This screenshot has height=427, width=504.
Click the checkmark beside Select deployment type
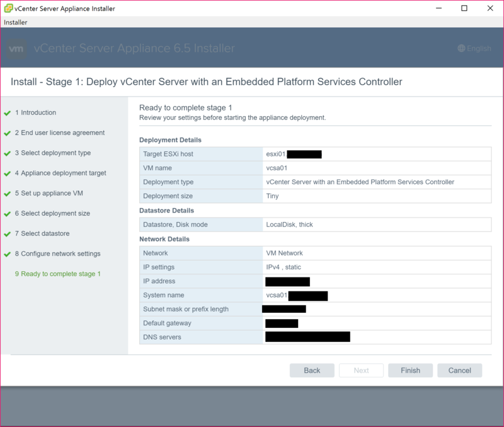click(7, 153)
